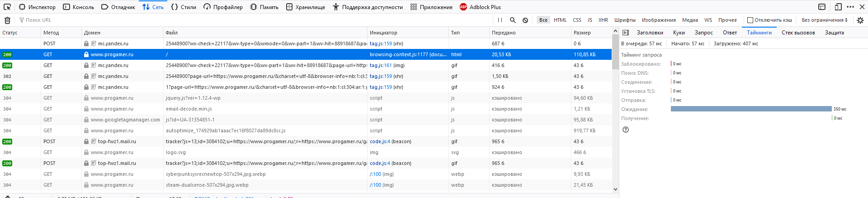868x198 pixels.
Task: Toggle the CSS request filter
Action: pos(577,20)
